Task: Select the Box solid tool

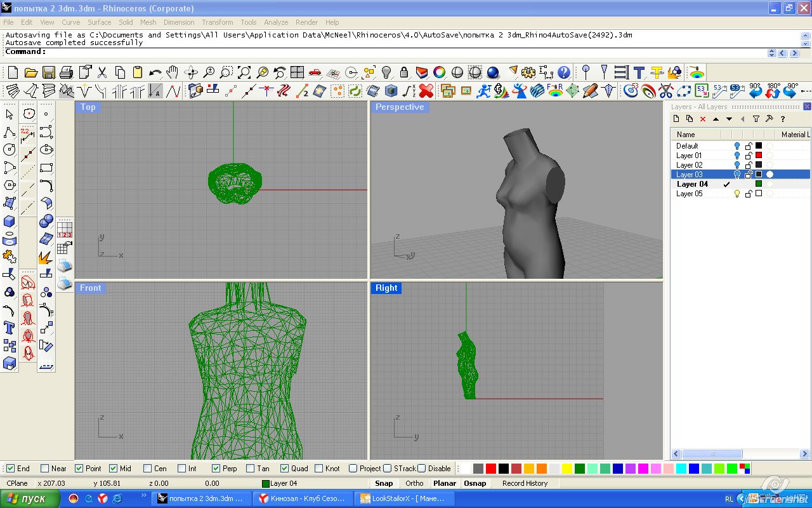Action: [x=10, y=221]
